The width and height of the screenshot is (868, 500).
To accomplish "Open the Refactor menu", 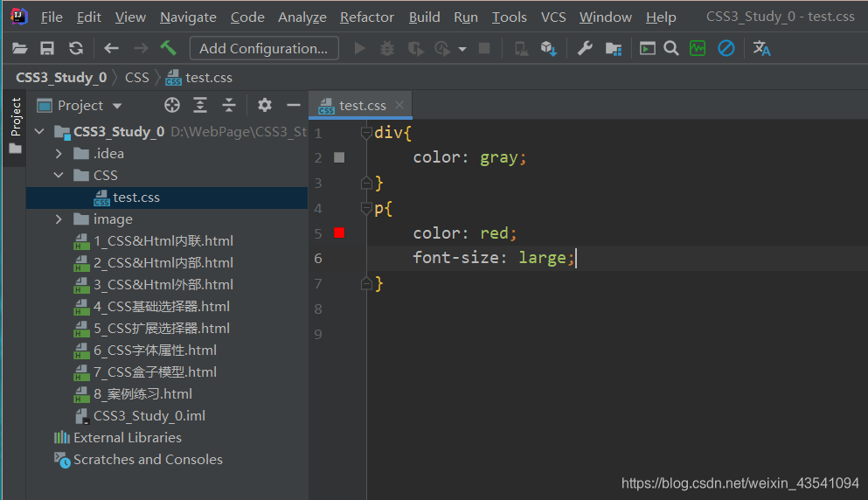I will 367,17.
